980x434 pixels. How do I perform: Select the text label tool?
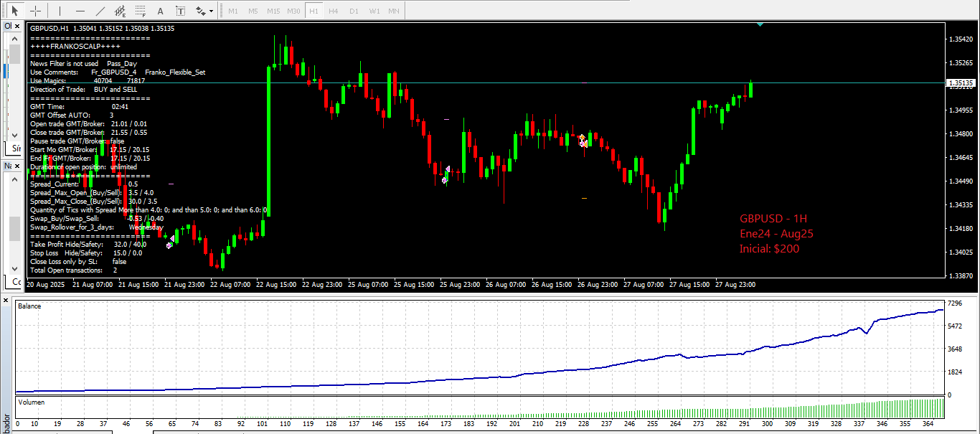point(181,11)
